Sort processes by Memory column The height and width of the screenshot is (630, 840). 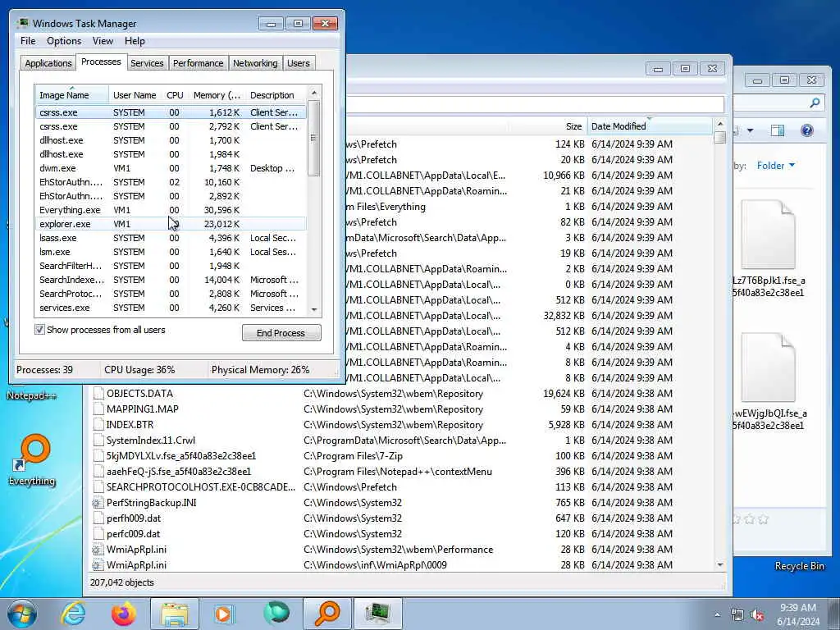click(217, 95)
